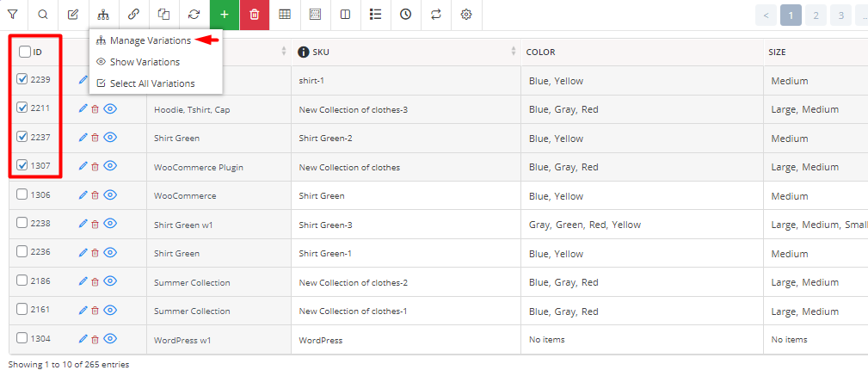
Task: Click the Summer Collection name in row 2186
Action: (x=192, y=282)
